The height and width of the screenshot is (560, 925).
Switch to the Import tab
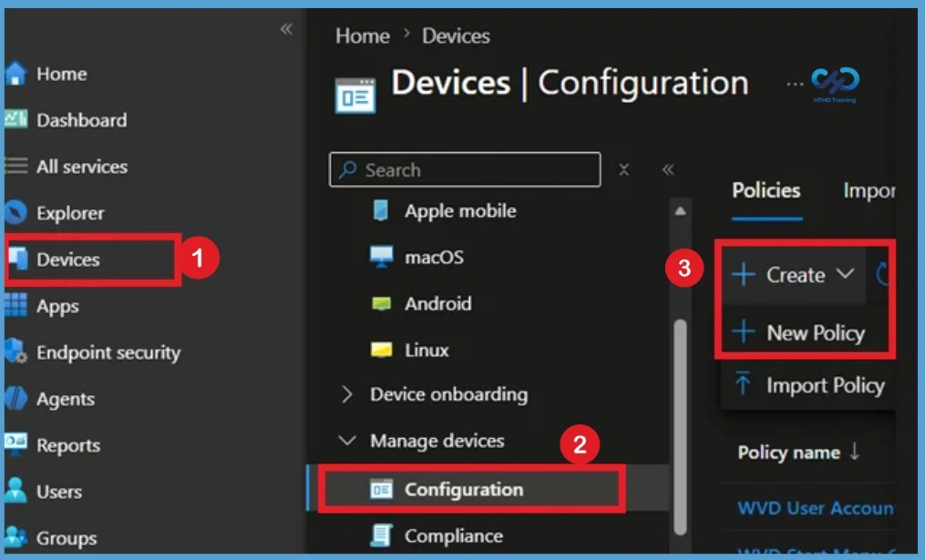[869, 190]
